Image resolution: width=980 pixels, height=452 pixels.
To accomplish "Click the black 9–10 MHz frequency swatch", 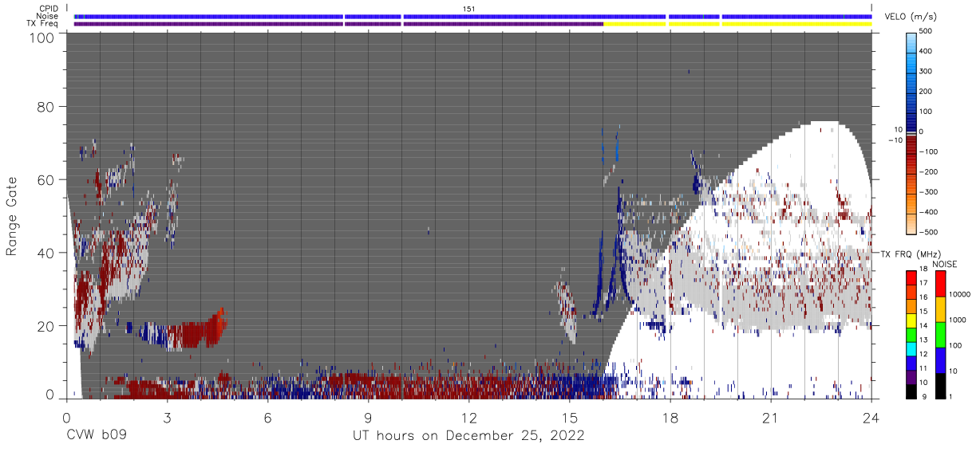I will pos(911,391).
